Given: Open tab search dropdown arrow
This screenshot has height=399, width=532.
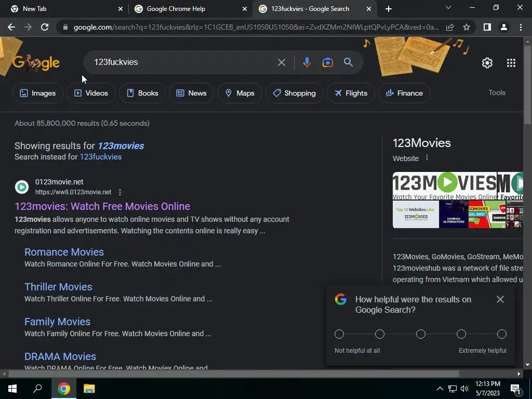Looking at the screenshot, I should [448, 7].
